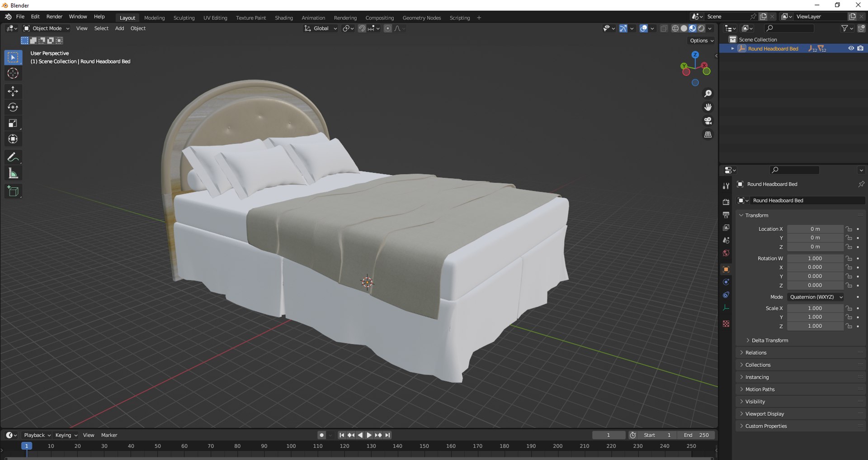Switch to orthographic grid view icon
Screen dimensions: 868x460
708,135
